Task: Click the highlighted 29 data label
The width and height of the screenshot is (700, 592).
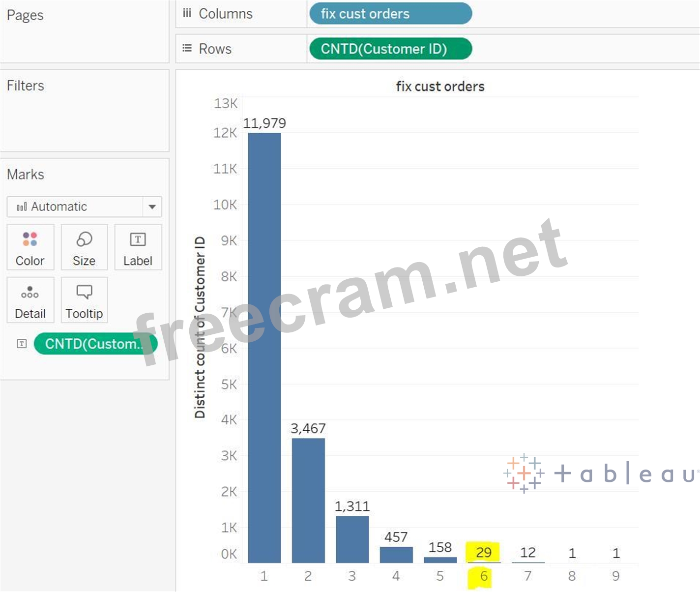Action: [x=483, y=552]
